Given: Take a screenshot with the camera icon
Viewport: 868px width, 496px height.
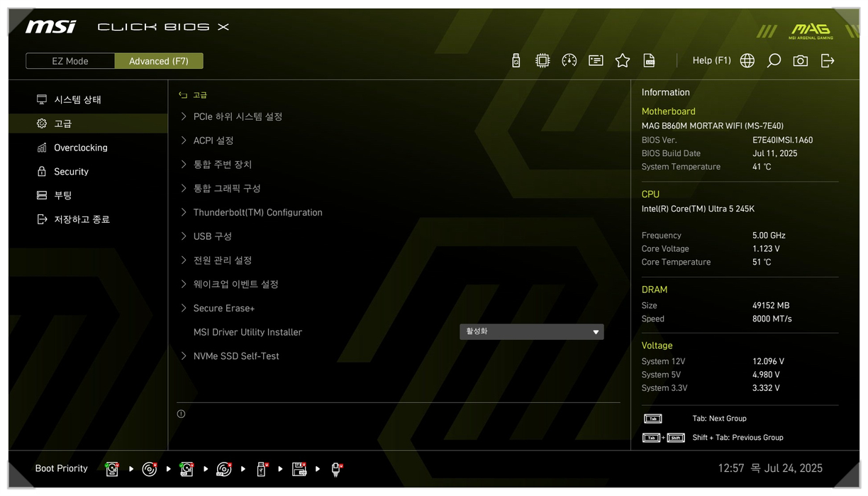Looking at the screenshot, I should 801,61.
